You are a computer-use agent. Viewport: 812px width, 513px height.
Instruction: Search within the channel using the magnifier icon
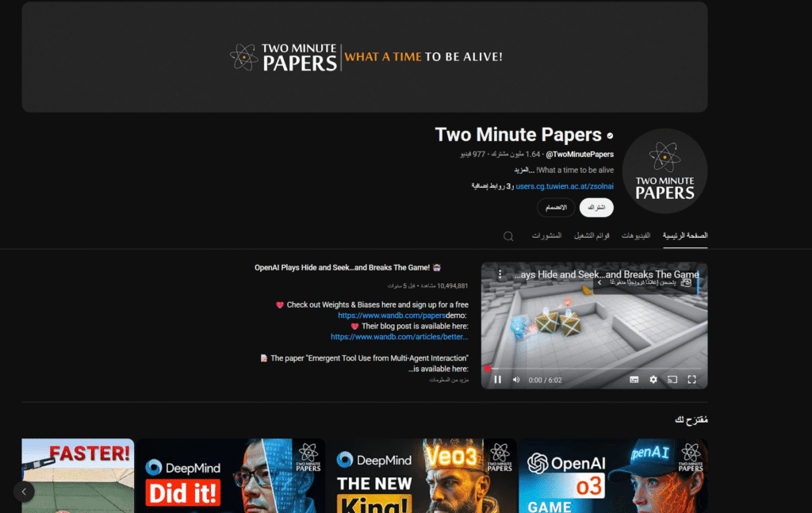pyautogui.click(x=508, y=236)
